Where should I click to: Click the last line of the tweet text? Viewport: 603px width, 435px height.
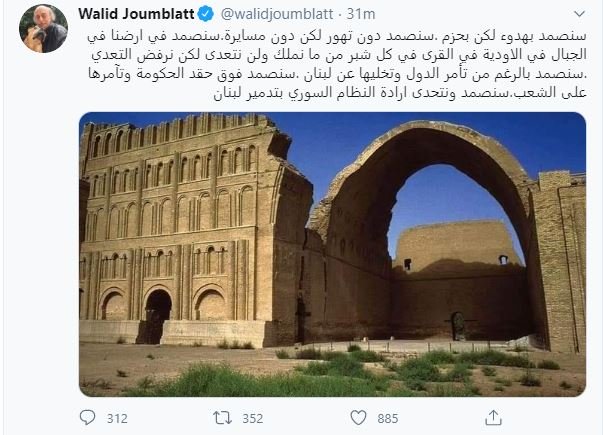(x=400, y=93)
